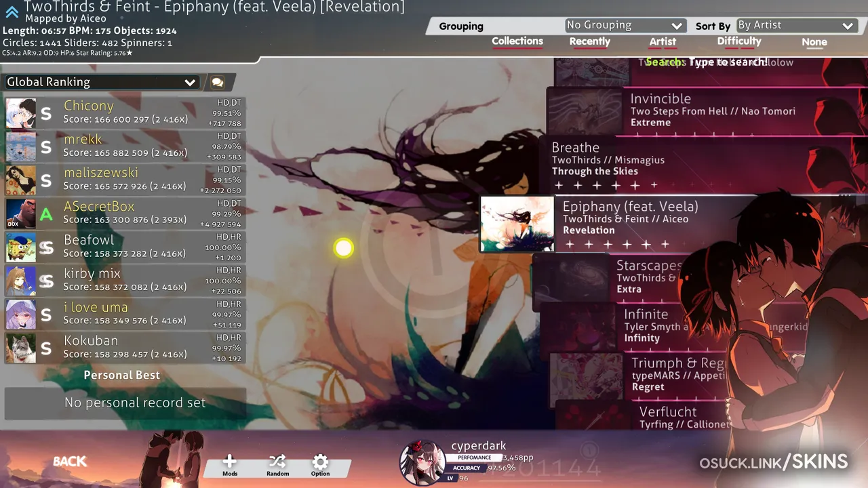This screenshot has height=488, width=868.
Task: Open mrekk's score entry
Action: pos(125,146)
